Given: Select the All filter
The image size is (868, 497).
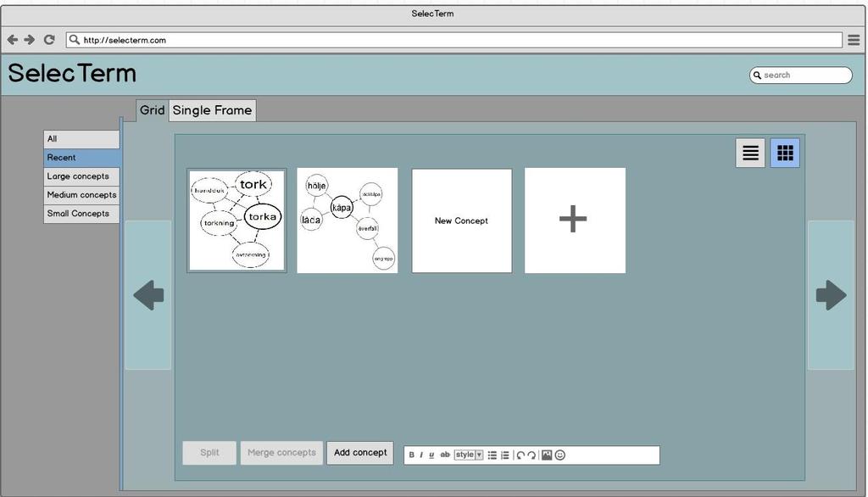Looking at the screenshot, I should pos(81,139).
